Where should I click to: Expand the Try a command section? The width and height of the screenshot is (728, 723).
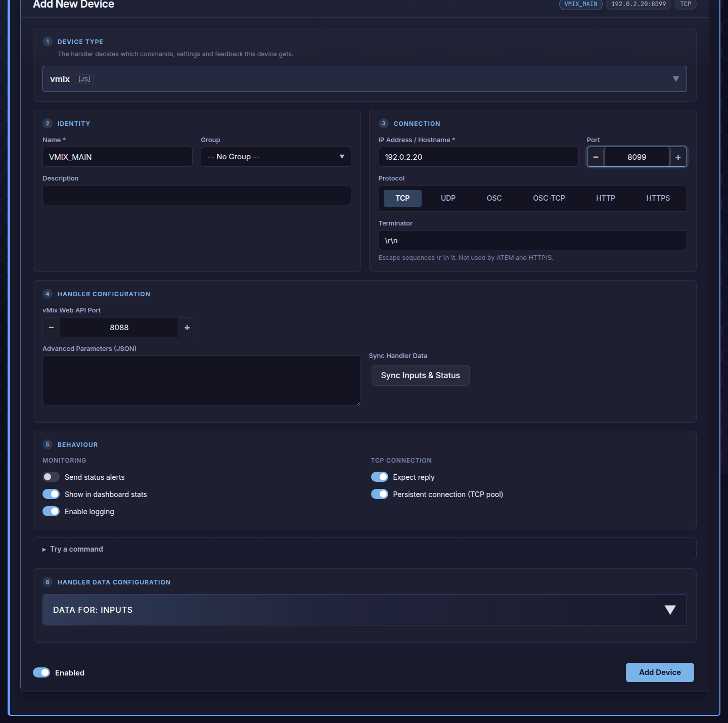[x=365, y=549]
